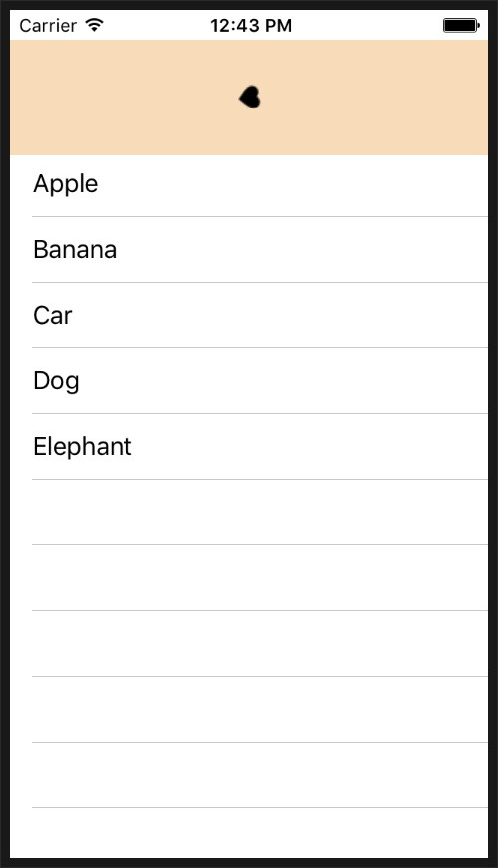Select the Apple row

[x=249, y=184]
